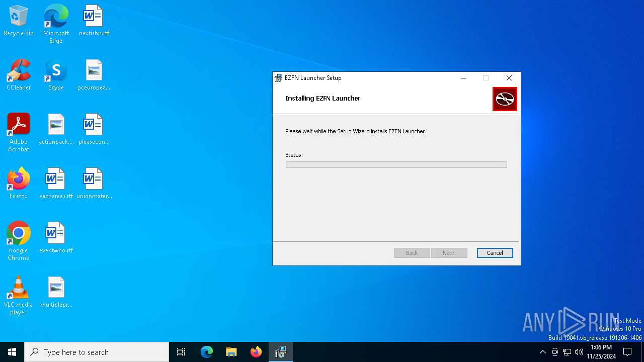Select the unionmater document icon
This screenshot has height=362, width=644.
[x=94, y=184]
